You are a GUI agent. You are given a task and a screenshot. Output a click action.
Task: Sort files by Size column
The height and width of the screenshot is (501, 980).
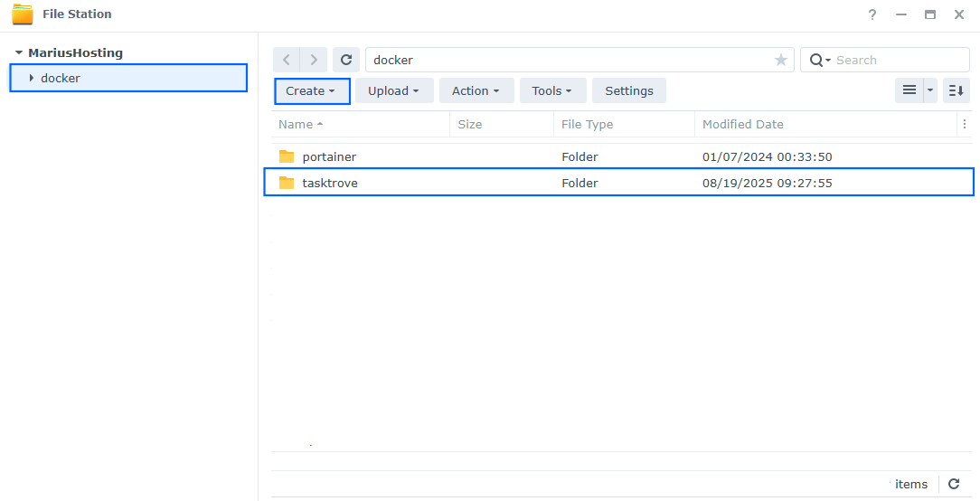point(502,125)
